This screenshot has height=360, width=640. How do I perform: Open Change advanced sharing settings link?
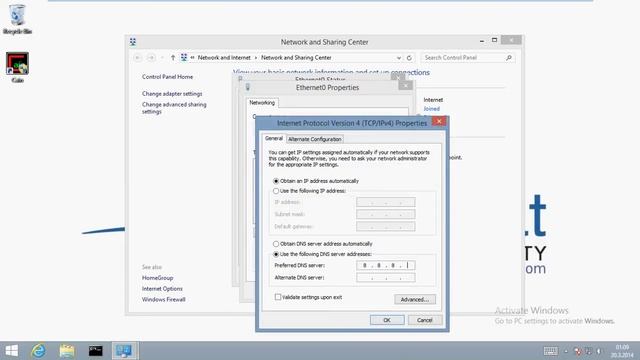pyautogui.click(x=174, y=108)
